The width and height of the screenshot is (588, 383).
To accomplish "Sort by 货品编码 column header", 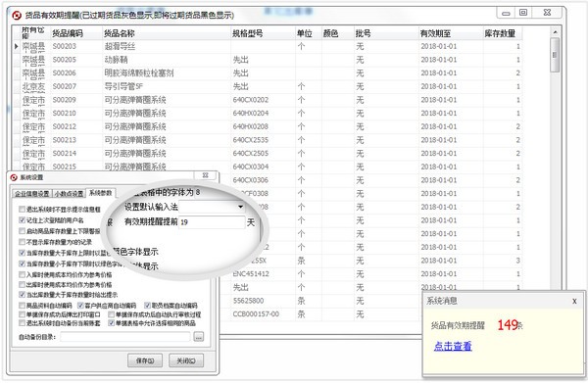I will tap(76, 33).
